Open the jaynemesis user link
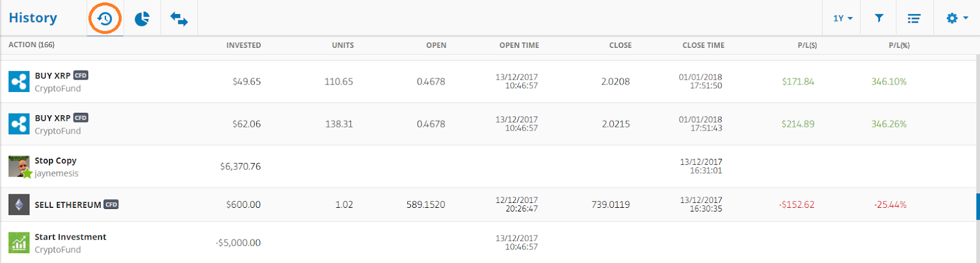Screen dimensions: 980x263 coord(56,173)
